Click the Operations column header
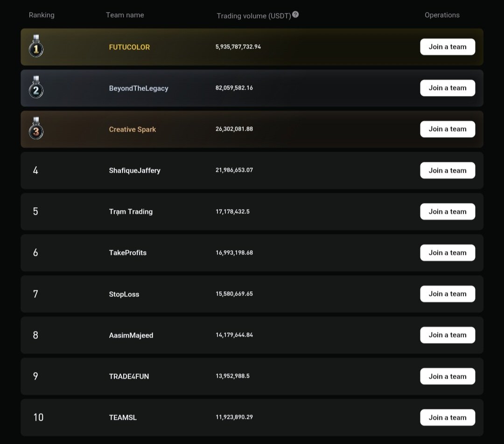 [442, 15]
